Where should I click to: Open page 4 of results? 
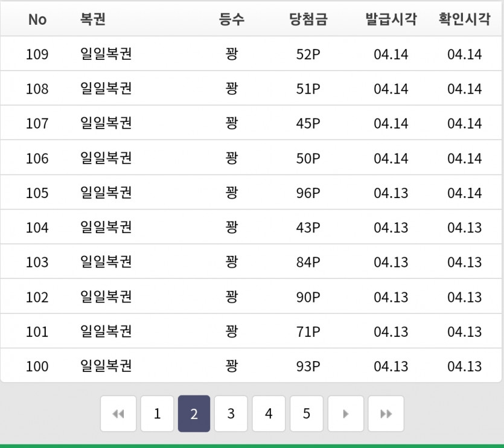coord(269,414)
